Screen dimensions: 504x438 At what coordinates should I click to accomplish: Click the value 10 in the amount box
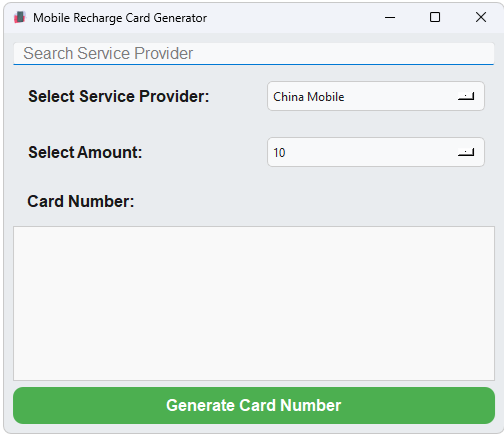279,153
